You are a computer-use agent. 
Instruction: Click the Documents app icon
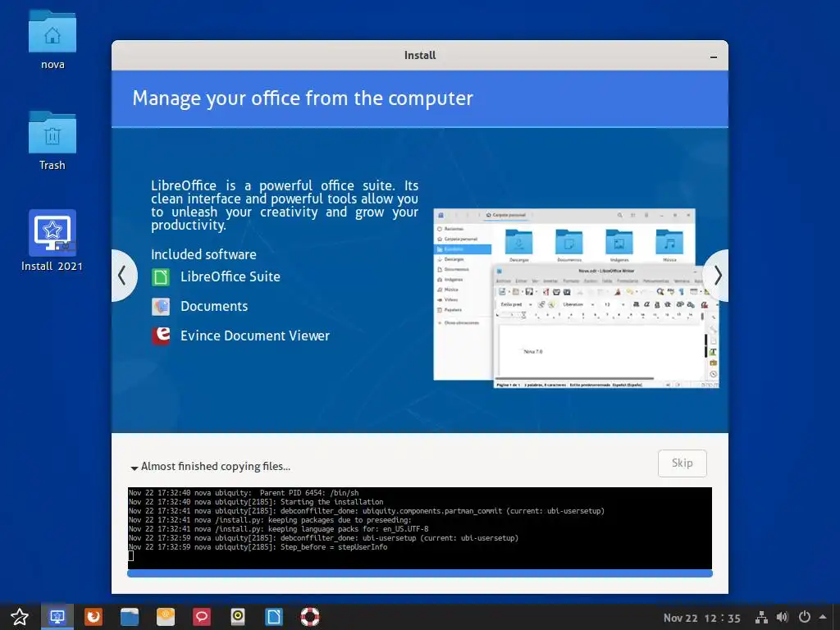point(161,307)
